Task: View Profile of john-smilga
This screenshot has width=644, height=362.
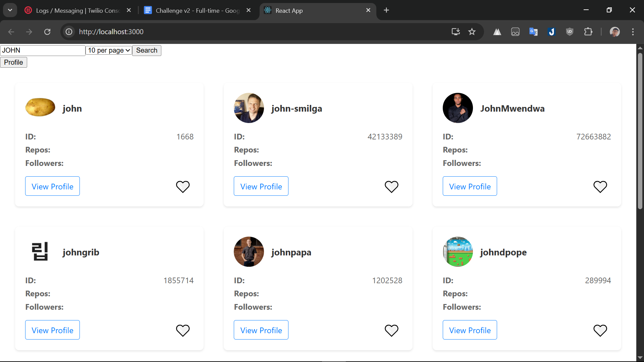Action: pos(261,186)
